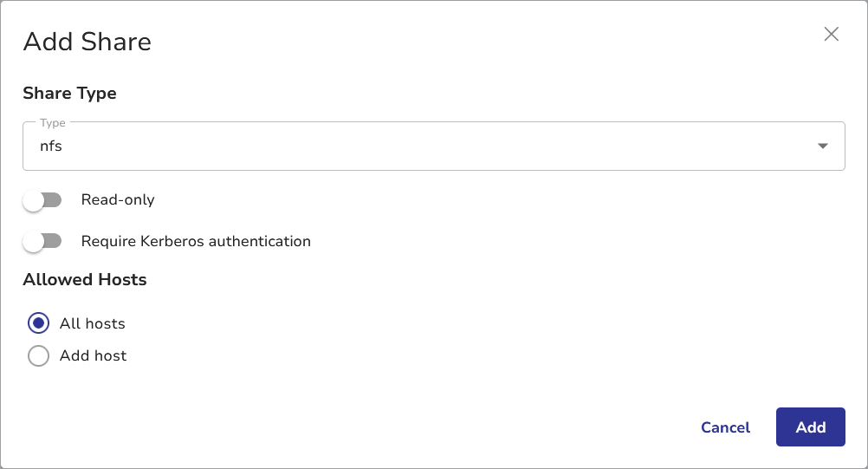
Task: Click the white knob of the Kerberos switch
Action: point(34,243)
